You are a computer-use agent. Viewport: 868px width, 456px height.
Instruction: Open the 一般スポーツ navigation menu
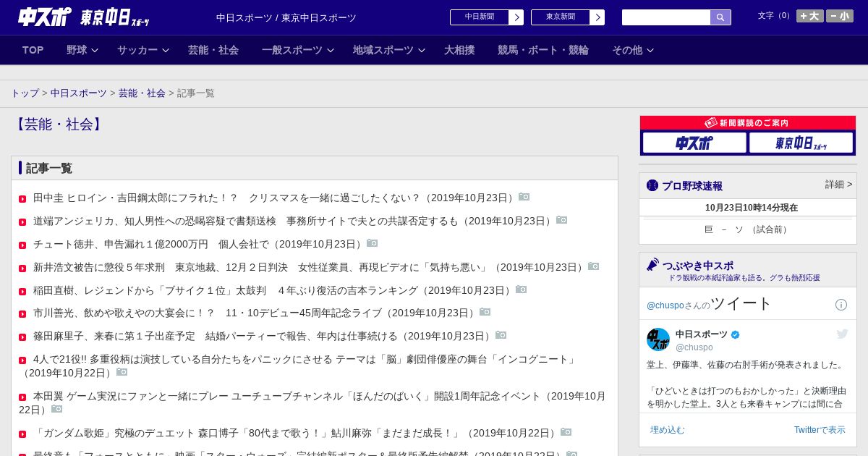(292, 50)
